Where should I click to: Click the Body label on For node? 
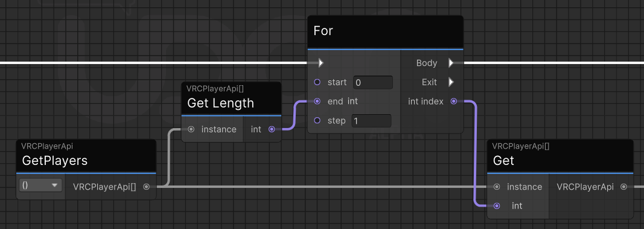coord(427,63)
